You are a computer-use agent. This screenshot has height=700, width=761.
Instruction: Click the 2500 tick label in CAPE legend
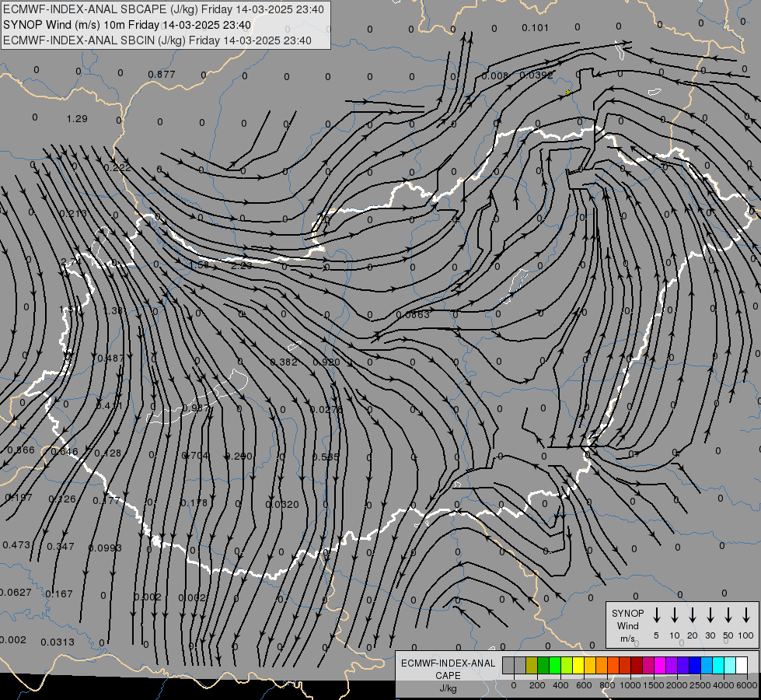700,685
